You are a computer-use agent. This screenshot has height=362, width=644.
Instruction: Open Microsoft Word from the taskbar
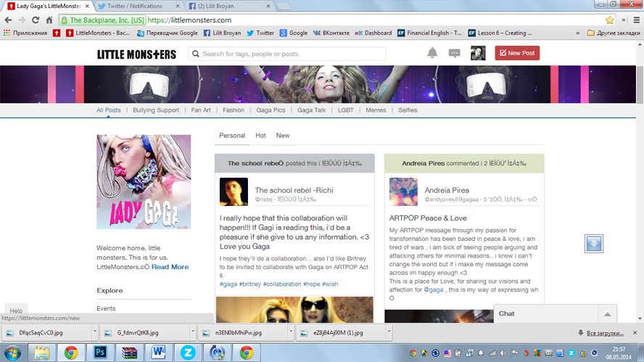tap(158, 353)
